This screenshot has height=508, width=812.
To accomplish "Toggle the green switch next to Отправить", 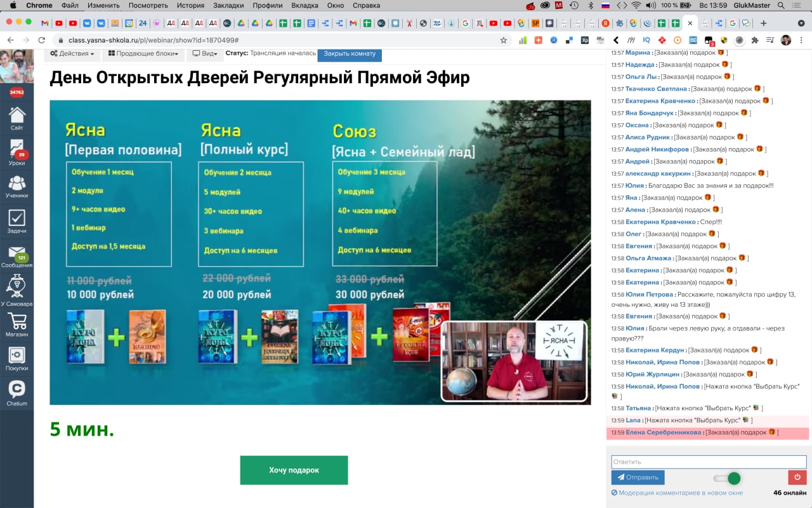I will 727,478.
